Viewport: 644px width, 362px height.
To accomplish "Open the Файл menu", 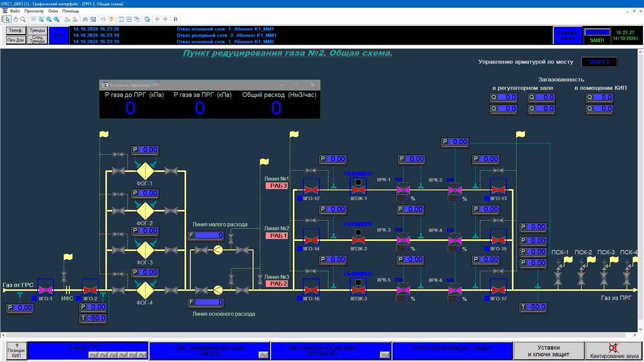I will (x=15, y=11).
